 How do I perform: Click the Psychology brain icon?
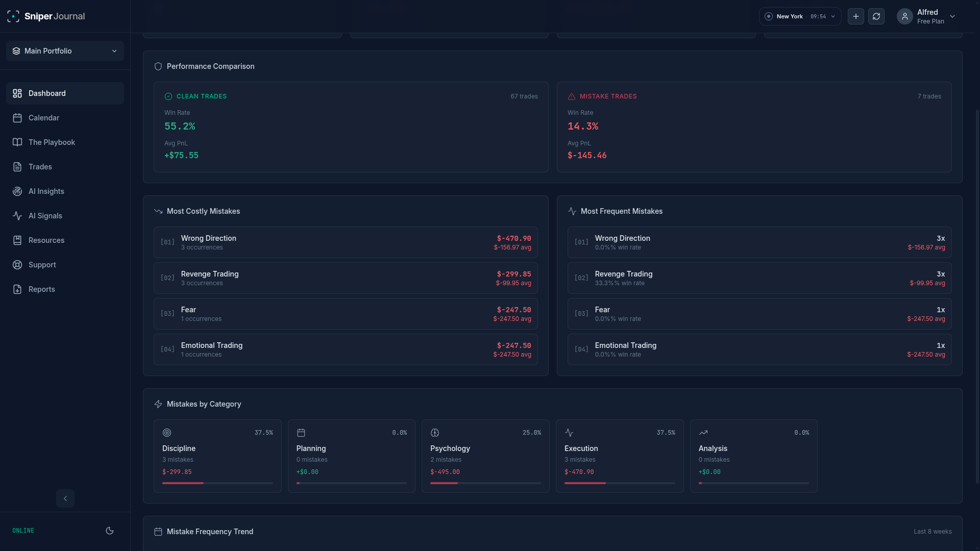click(x=435, y=433)
